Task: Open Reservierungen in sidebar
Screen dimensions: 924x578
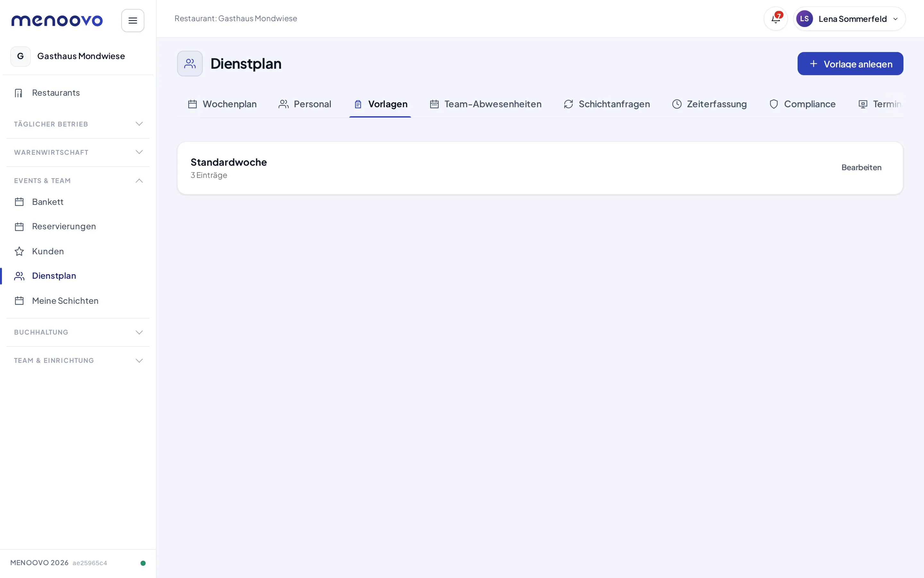Action: 78,227
